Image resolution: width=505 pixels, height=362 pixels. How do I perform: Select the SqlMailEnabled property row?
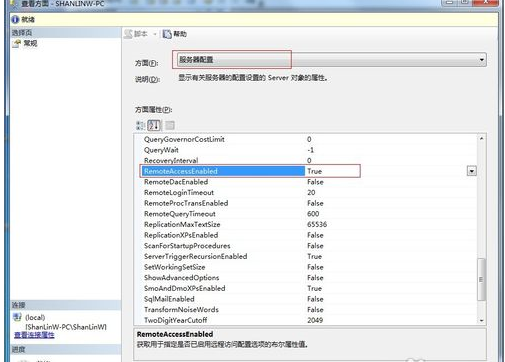[306, 299]
